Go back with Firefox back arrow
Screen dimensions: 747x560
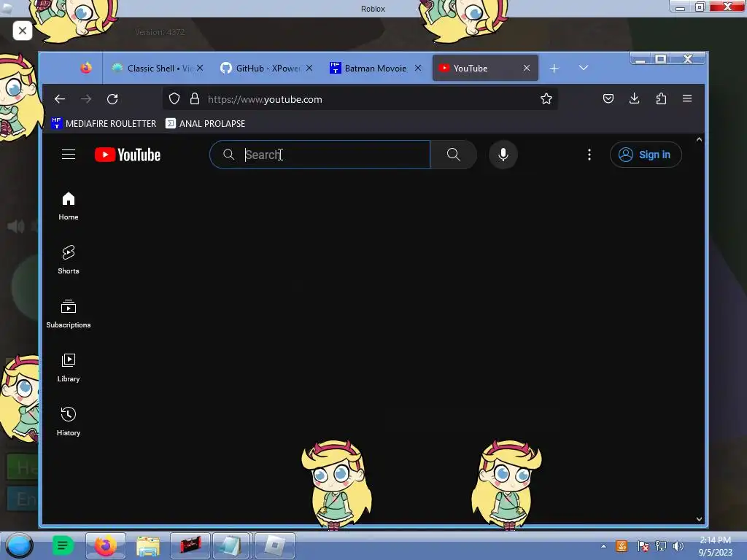[x=60, y=99]
